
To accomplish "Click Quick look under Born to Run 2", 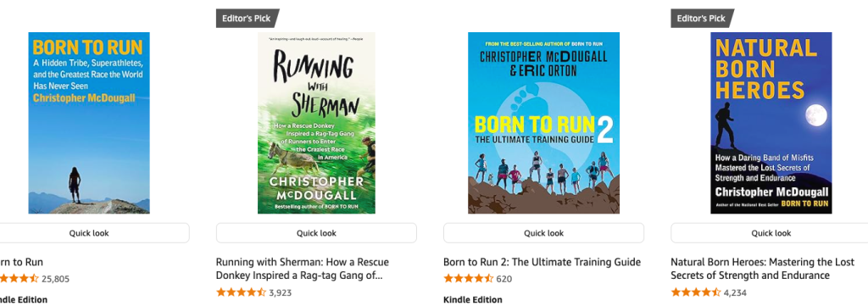I will tap(543, 233).
